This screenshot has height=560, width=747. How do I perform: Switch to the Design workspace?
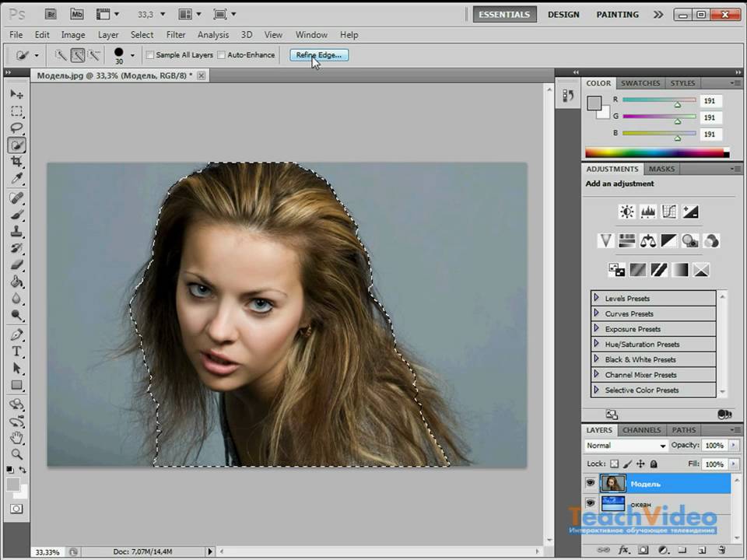pos(563,14)
